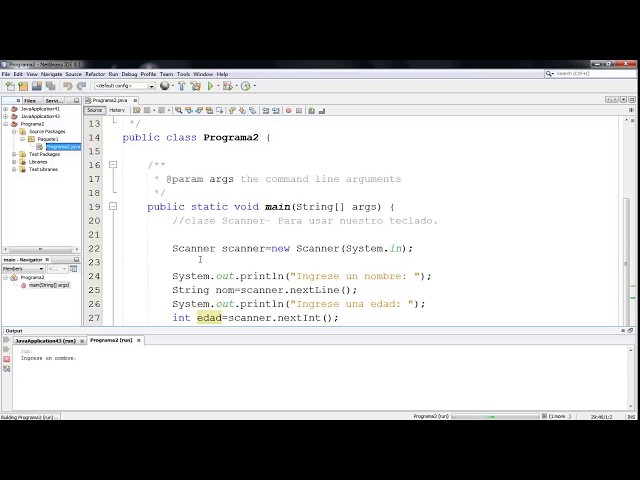The width and height of the screenshot is (640, 480).
Task: Close the Programa2.java editor tab
Action: (135, 100)
